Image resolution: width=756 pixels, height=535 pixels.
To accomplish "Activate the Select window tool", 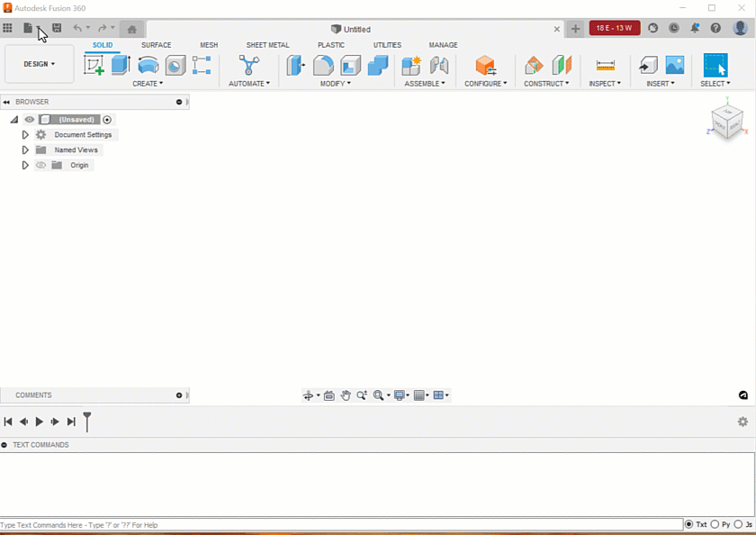I will pos(715,65).
